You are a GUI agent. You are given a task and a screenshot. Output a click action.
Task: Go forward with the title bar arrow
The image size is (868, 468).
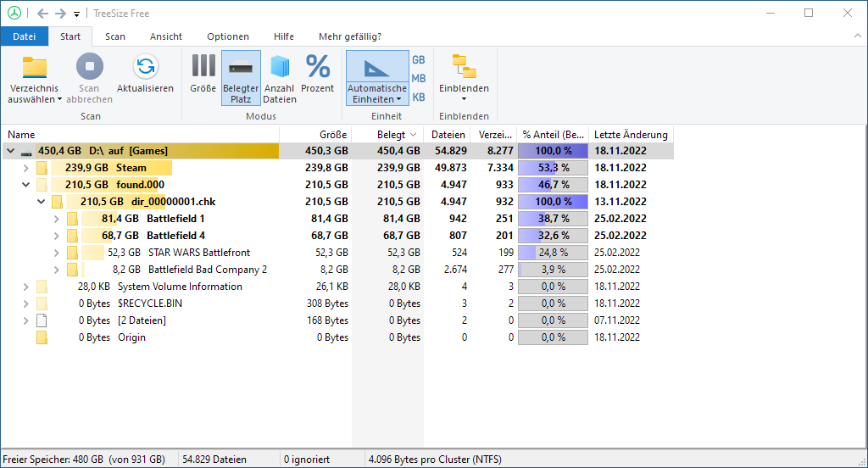coord(60,14)
